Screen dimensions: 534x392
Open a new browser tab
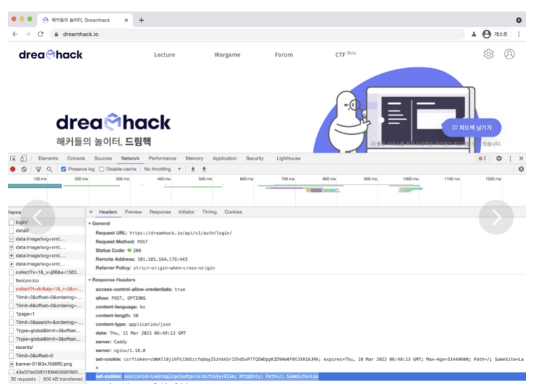tap(142, 20)
